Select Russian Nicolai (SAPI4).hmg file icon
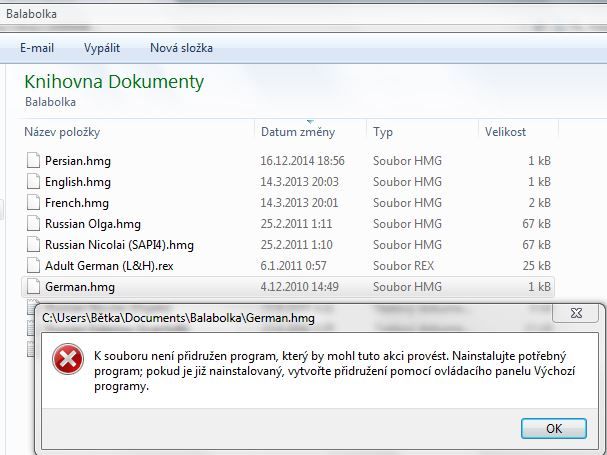 coord(33,244)
